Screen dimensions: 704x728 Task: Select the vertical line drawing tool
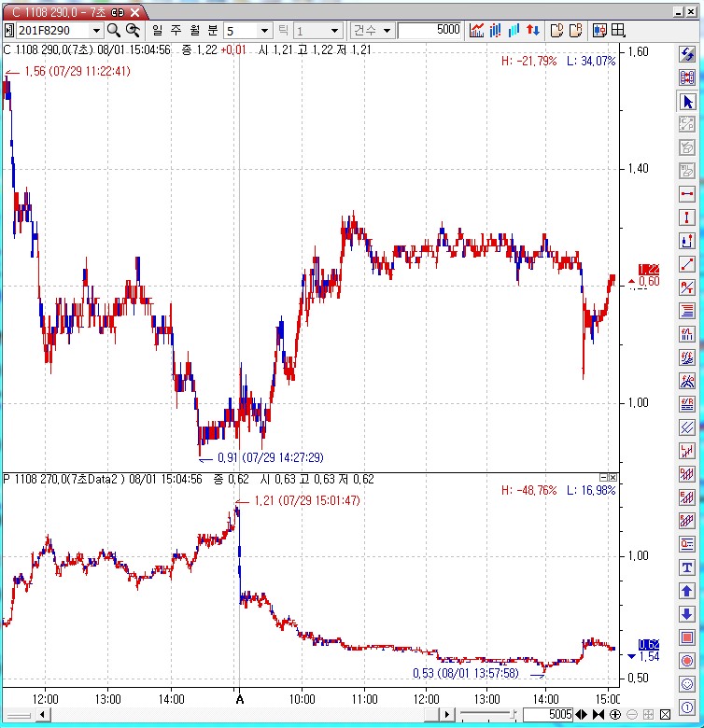(687, 217)
